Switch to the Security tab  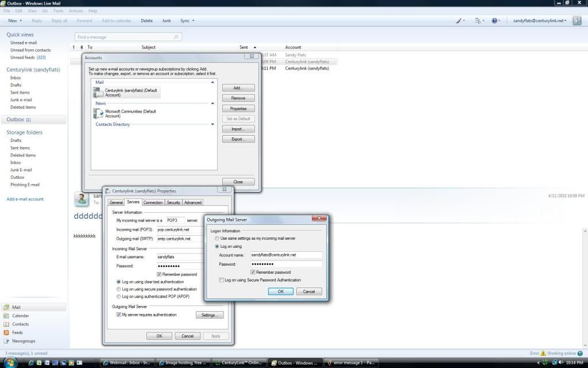coord(173,202)
